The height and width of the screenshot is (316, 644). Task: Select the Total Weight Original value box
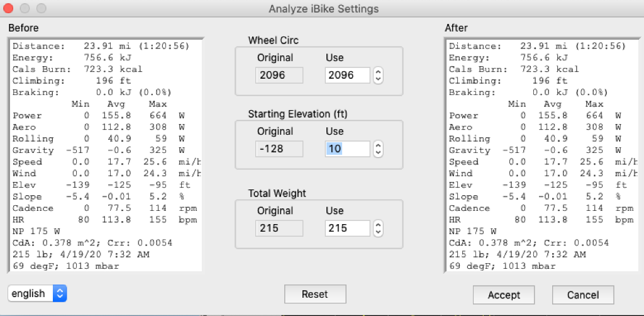tap(280, 228)
